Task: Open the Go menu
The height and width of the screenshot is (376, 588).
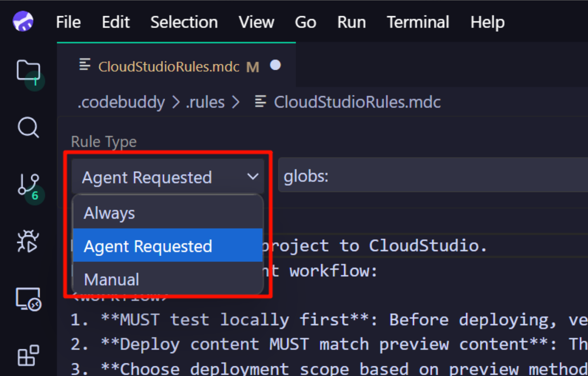Action: tap(305, 22)
